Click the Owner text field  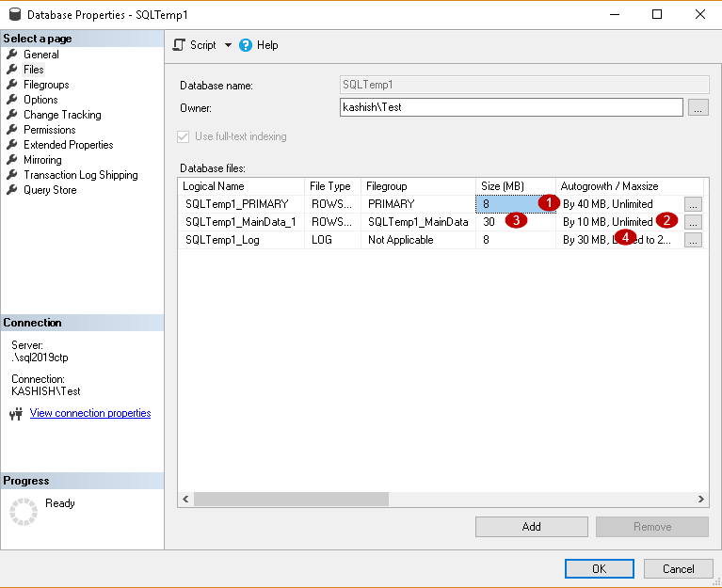(x=511, y=107)
